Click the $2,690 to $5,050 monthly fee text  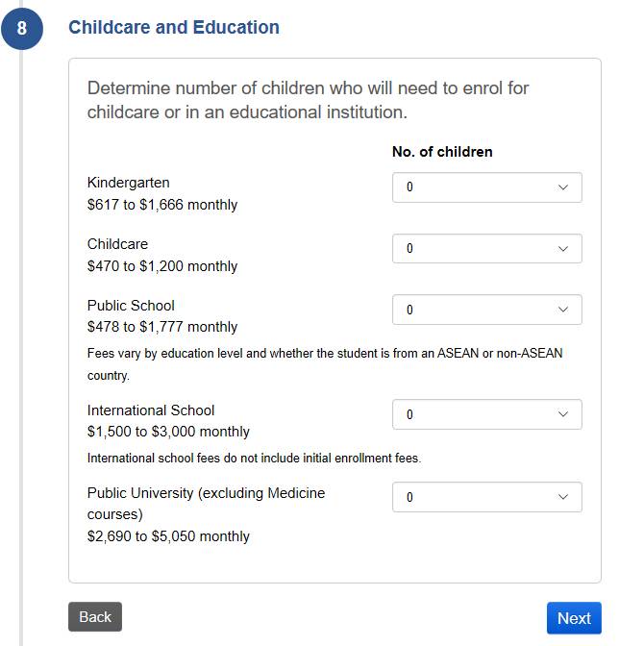point(168,536)
